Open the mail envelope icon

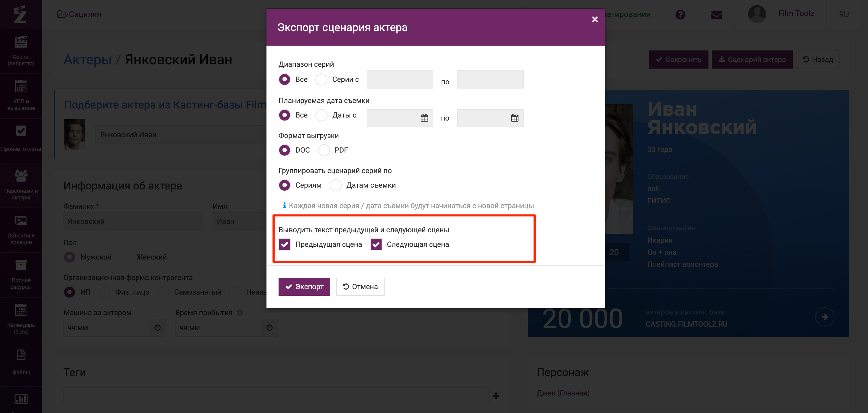(x=716, y=15)
